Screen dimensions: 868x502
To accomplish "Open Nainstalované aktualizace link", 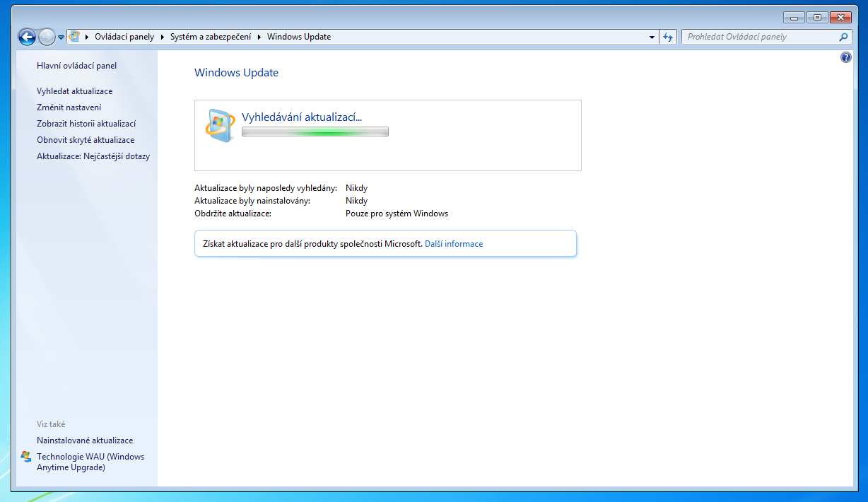I will (85, 440).
